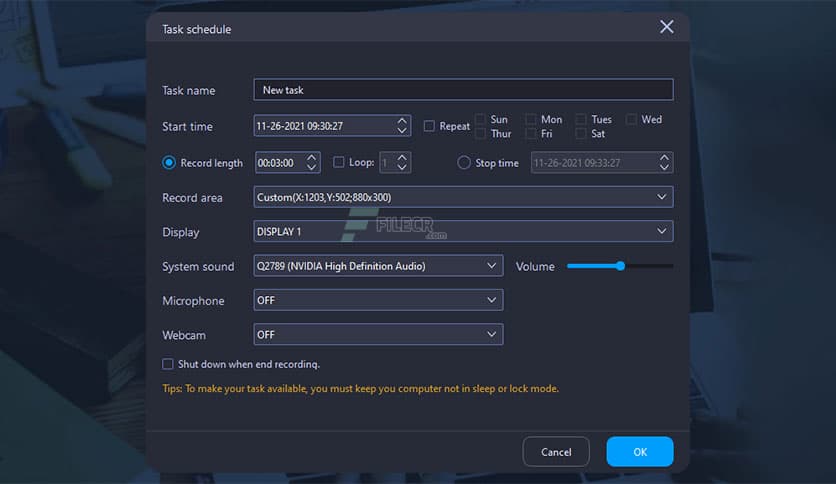Check the Sat day checkbox

coord(581,133)
